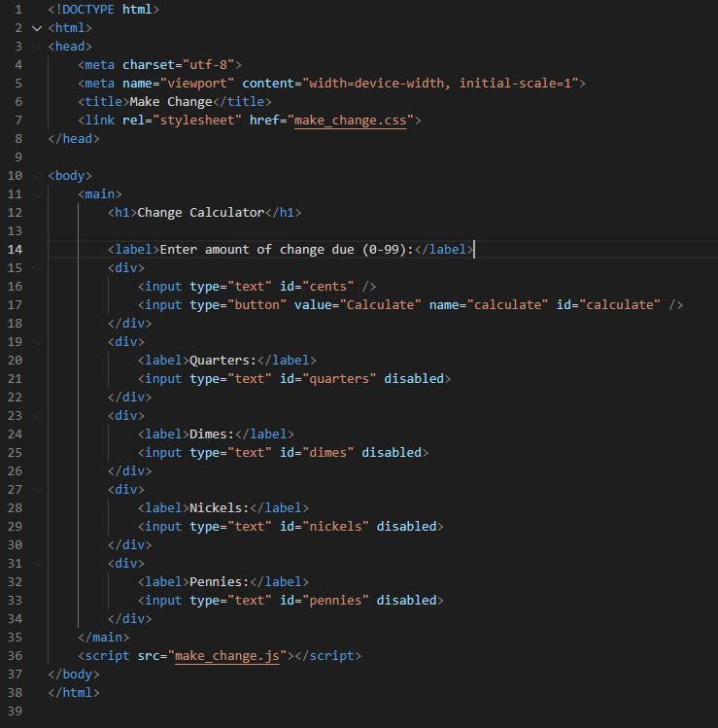Collapse the div fold arrow on line 31

click(x=37, y=564)
